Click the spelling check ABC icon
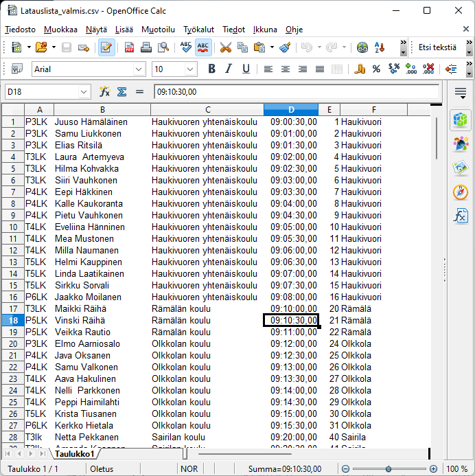475x476 pixels. coord(185,47)
